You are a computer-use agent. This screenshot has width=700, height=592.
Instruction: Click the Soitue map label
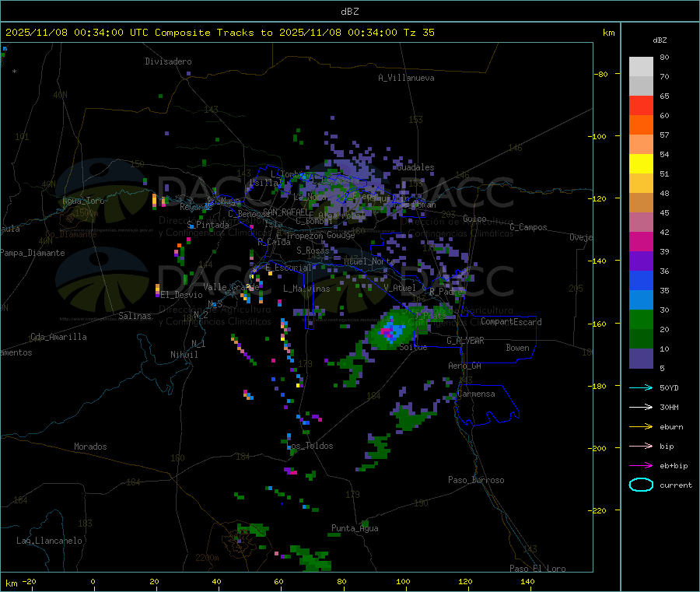[x=413, y=347]
